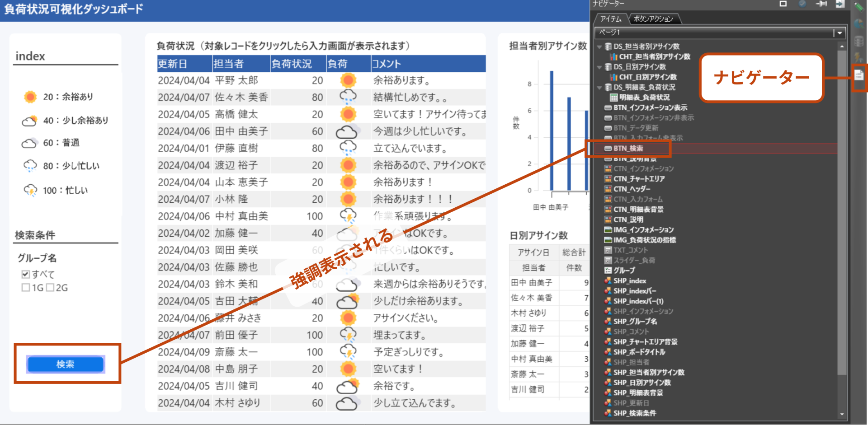Toggle the pin icon in Navigator title bar
Image resolution: width=868 pixels, height=425 pixels.
pos(821,4)
